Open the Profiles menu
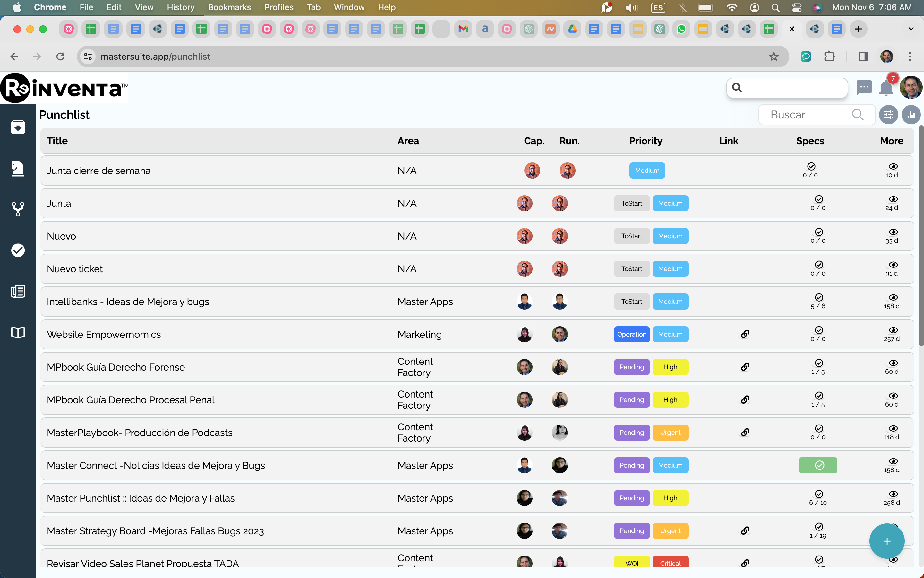 [x=279, y=7]
